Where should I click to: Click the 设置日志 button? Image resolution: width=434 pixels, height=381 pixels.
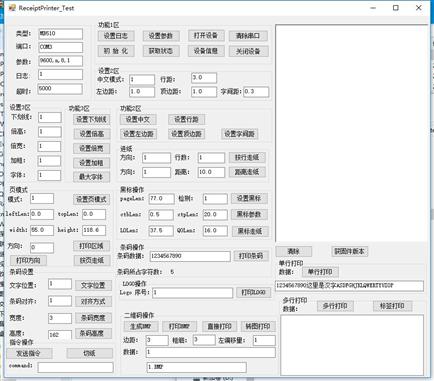click(x=116, y=36)
